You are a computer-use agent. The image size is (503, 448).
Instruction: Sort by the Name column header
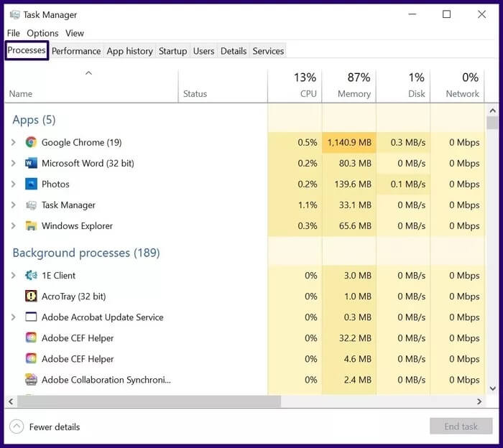pyautogui.click(x=91, y=86)
